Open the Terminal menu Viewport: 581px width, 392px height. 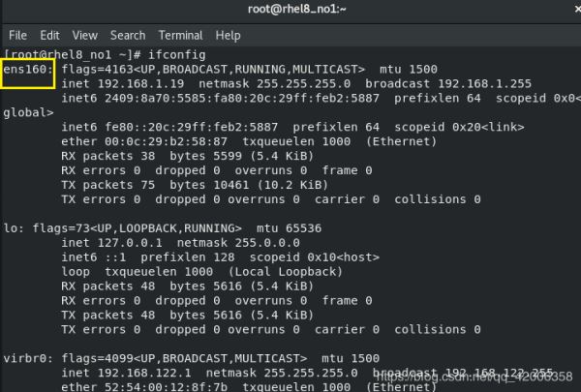(181, 36)
